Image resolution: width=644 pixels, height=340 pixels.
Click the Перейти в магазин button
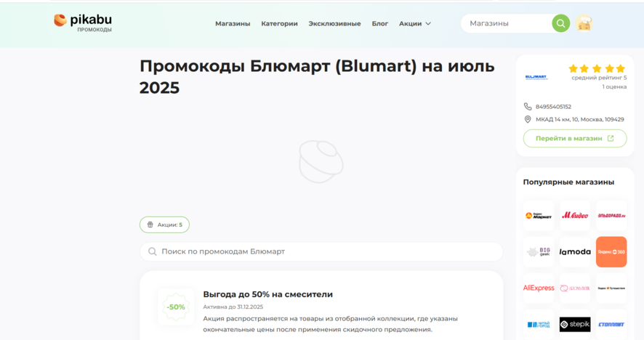[575, 138]
